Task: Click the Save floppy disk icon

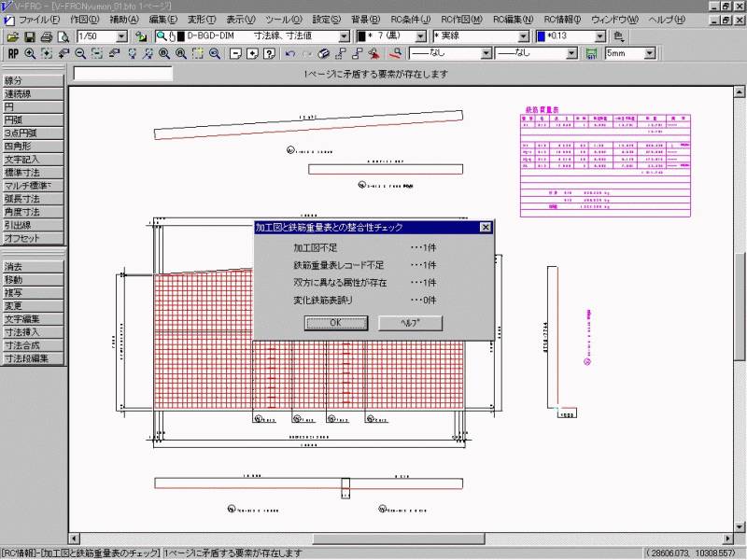Action: [30, 36]
